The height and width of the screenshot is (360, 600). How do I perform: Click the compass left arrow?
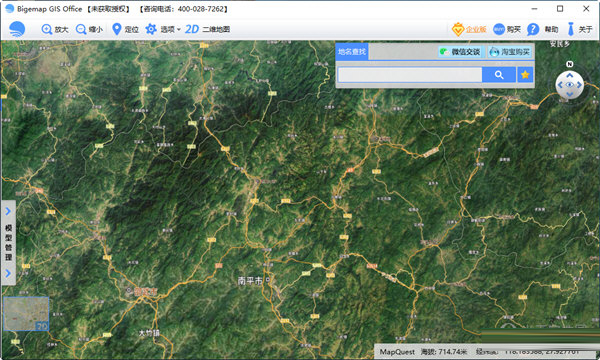(x=560, y=85)
